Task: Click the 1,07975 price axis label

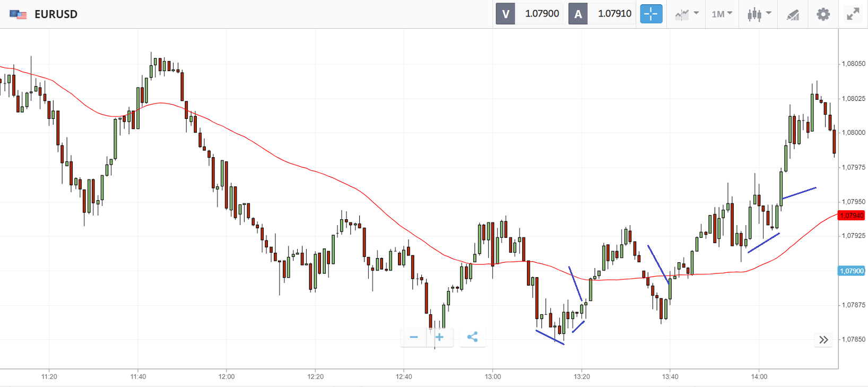Action: 853,167
